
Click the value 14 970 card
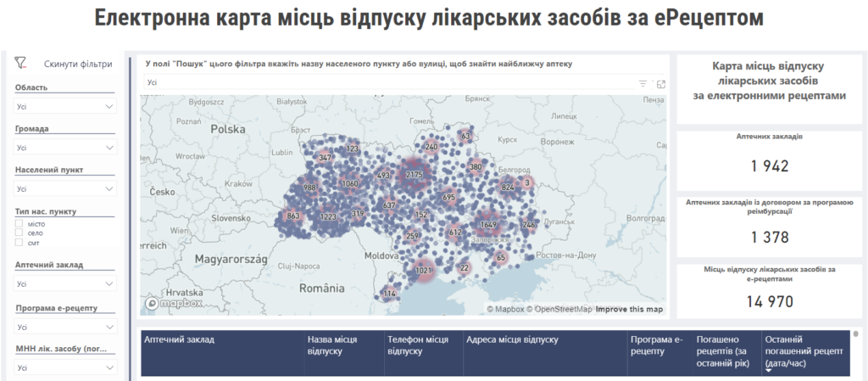(x=770, y=301)
